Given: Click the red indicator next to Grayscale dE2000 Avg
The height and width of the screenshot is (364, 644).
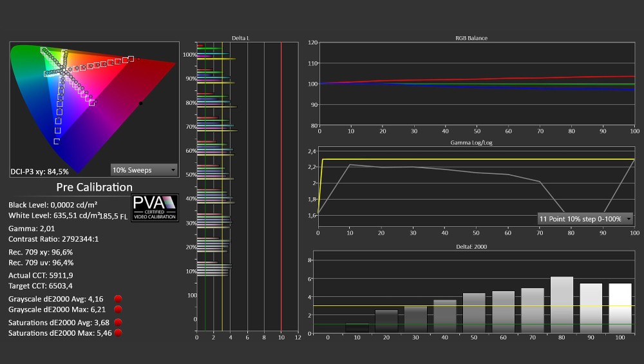Looking at the screenshot, I should pos(118,299).
